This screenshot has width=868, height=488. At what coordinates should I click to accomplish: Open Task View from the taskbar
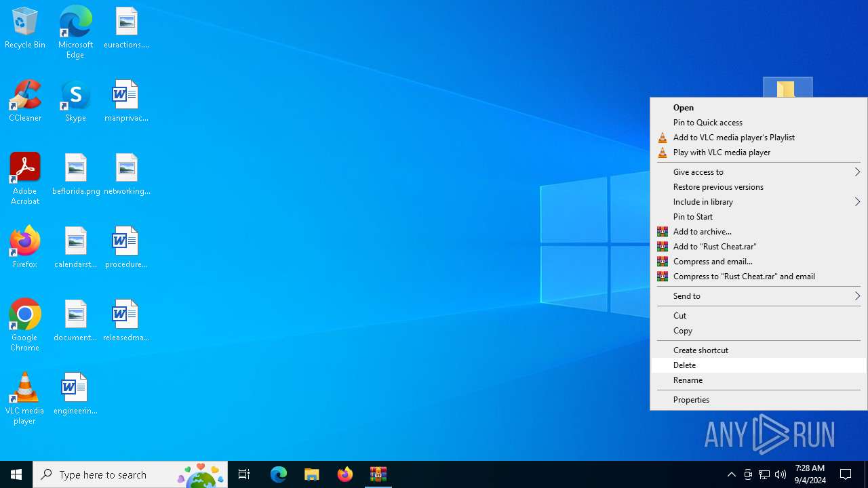(x=244, y=474)
